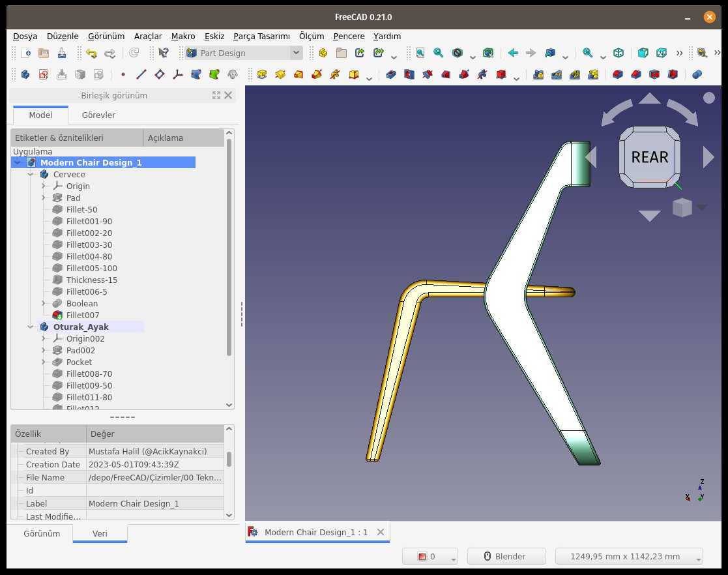Toggle combo view floating mode icon
This screenshot has height=575, width=728.
[216, 95]
